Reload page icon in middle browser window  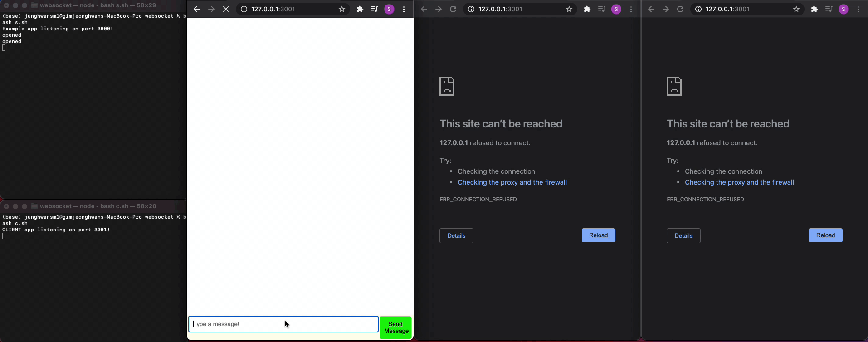(x=453, y=9)
